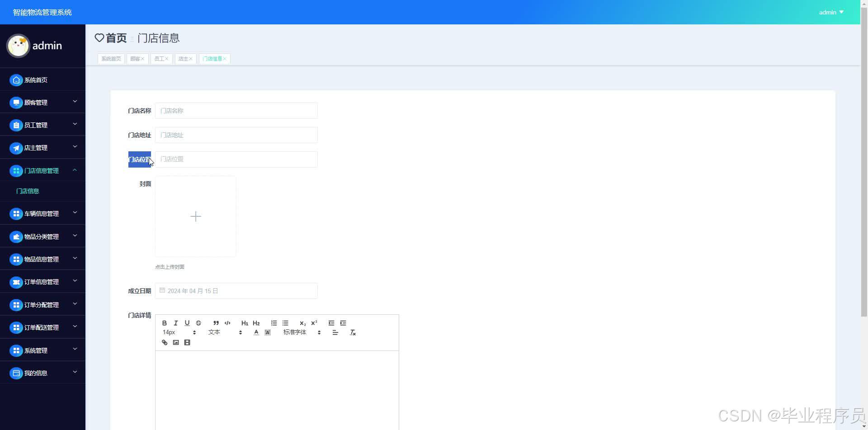Toggle italic formatting
The image size is (868, 430).
pos(176,323)
